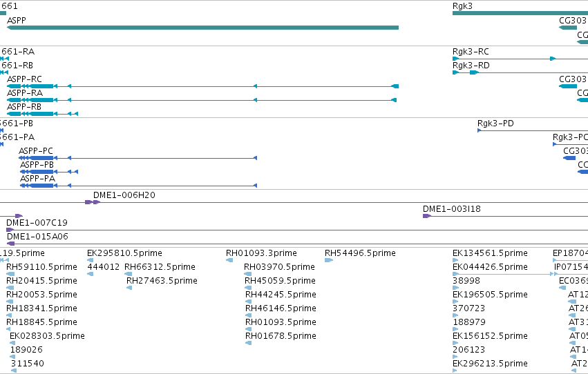Click the EK295810.5prime EST glyph

click(x=90, y=260)
